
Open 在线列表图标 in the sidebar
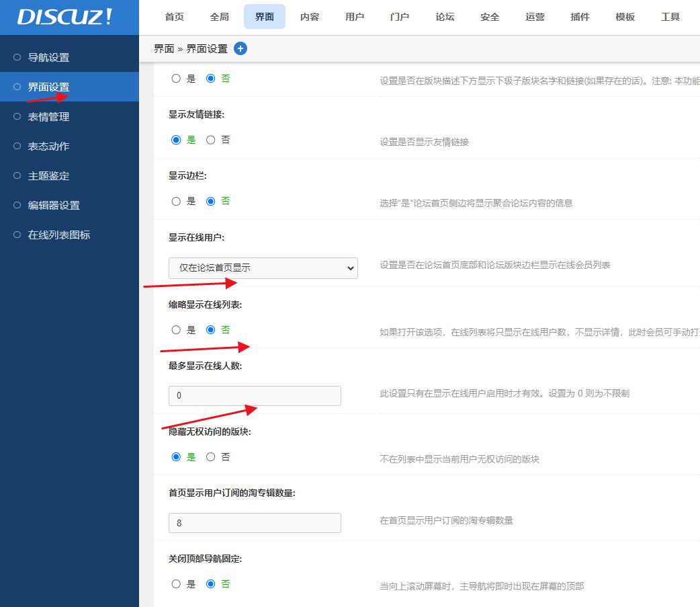[x=58, y=235]
